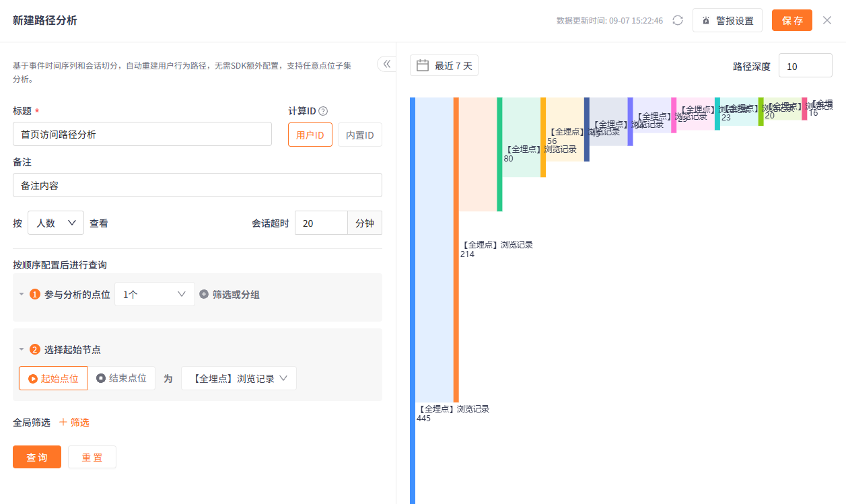The image size is (846, 504).
Task: Close the 新建路径分析 dialog
Action: 827,20
